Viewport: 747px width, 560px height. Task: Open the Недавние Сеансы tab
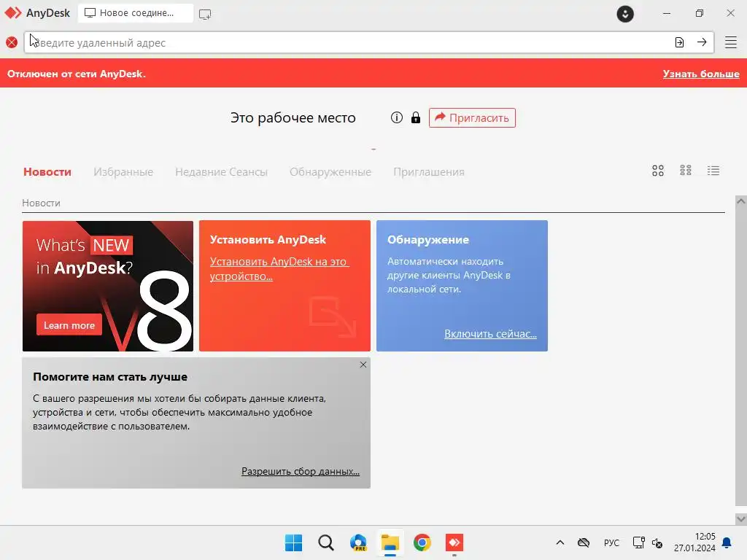coord(222,172)
